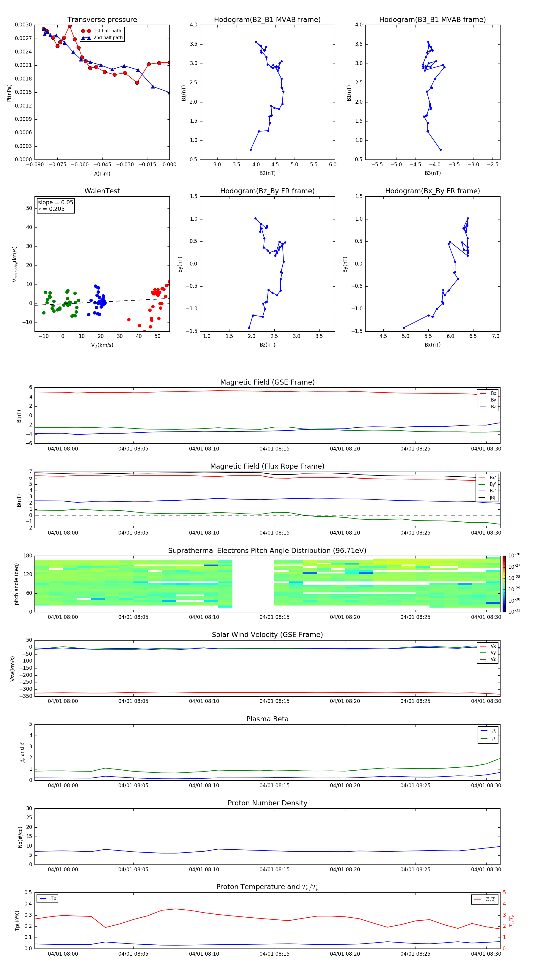Click the "Plasma Beta" title
This screenshot has height=980, width=535.
click(267, 719)
